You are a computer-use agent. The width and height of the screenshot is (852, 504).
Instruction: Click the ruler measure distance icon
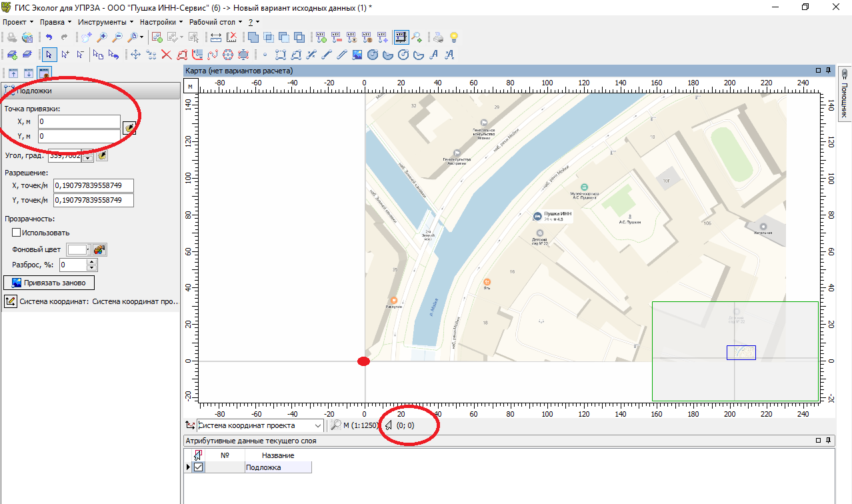point(215,37)
